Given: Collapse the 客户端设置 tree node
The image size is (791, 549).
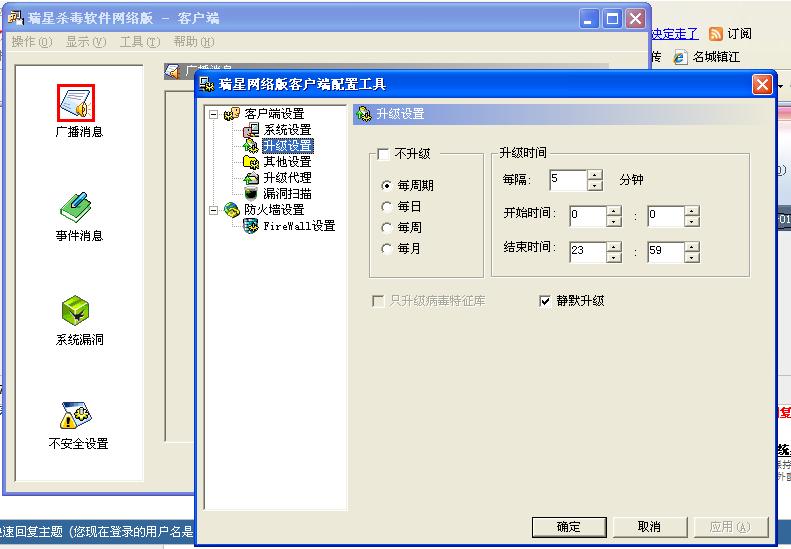Looking at the screenshot, I should pyautogui.click(x=213, y=115).
